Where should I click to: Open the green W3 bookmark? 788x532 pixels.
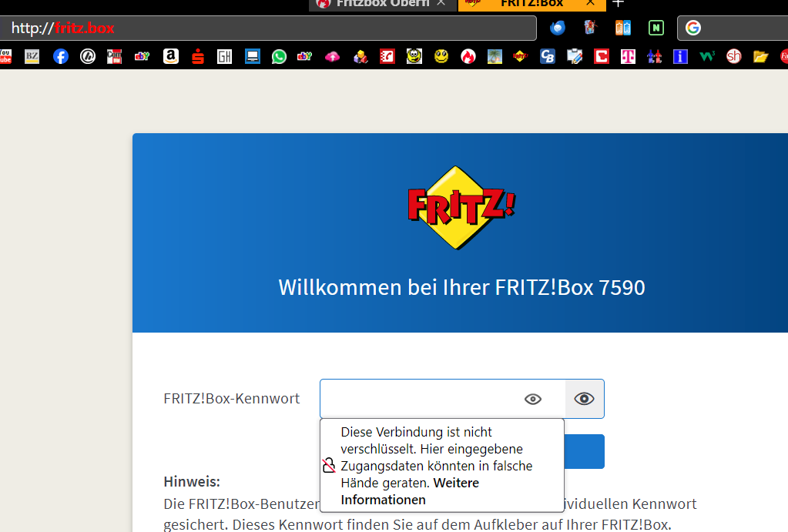pos(707,56)
